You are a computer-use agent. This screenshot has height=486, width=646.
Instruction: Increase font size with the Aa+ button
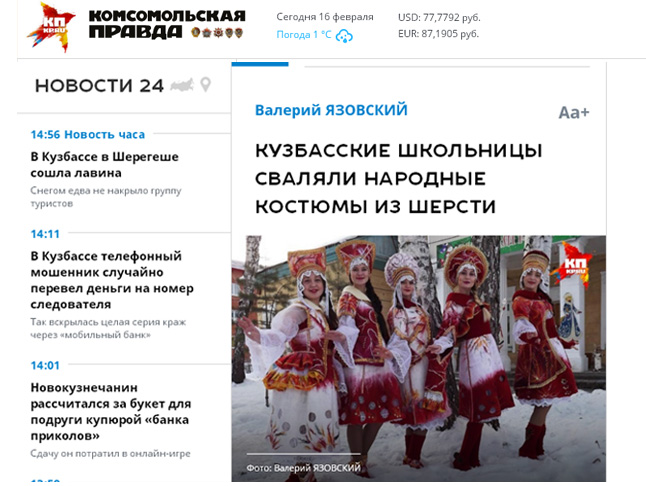point(574,112)
